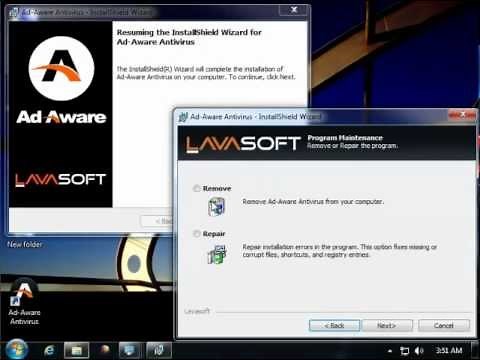
Task: Click the Show desktop strip
Action: (476, 350)
